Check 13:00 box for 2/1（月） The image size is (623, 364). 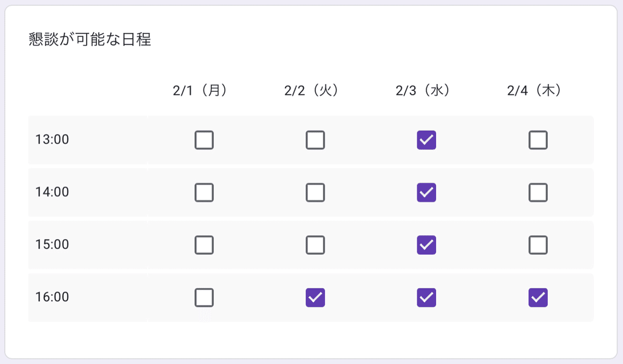point(204,140)
